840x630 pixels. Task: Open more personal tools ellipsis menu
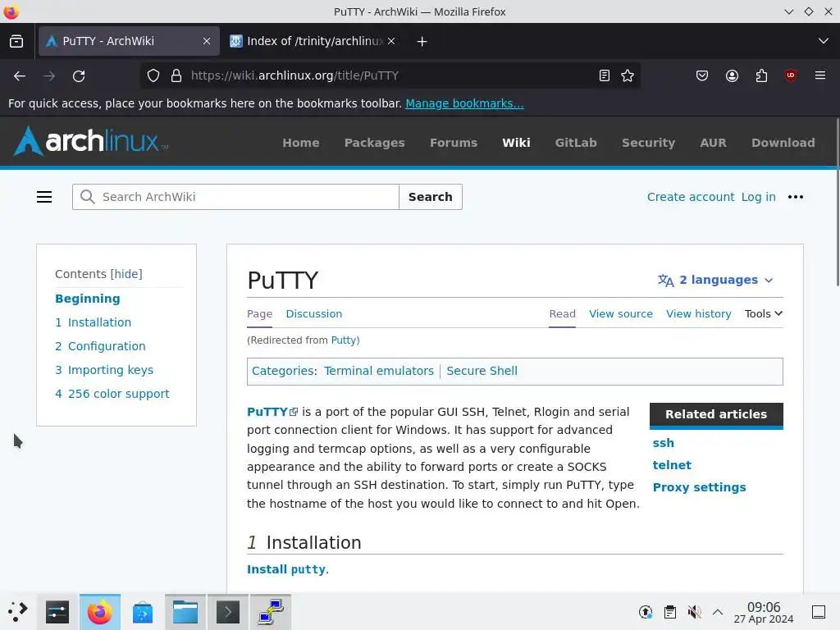point(796,197)
